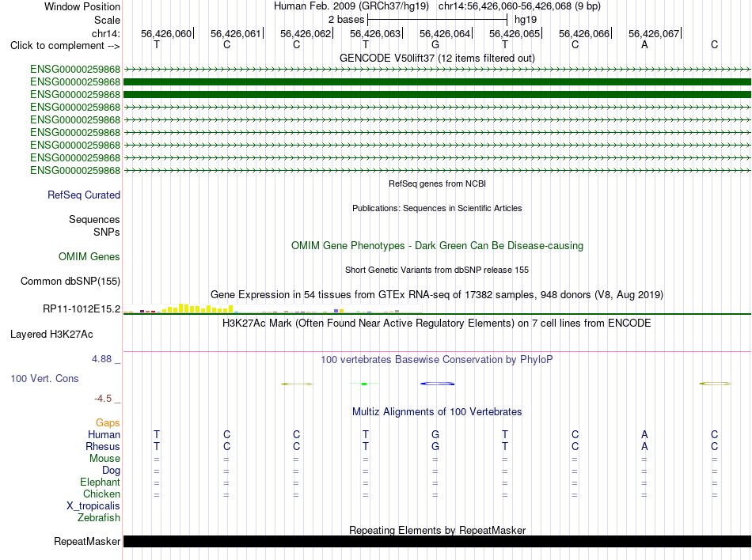Click position label 56,426,061 on the ruler
The width and height of the screenshot is (752, 560).
click(x=235, y=33)
